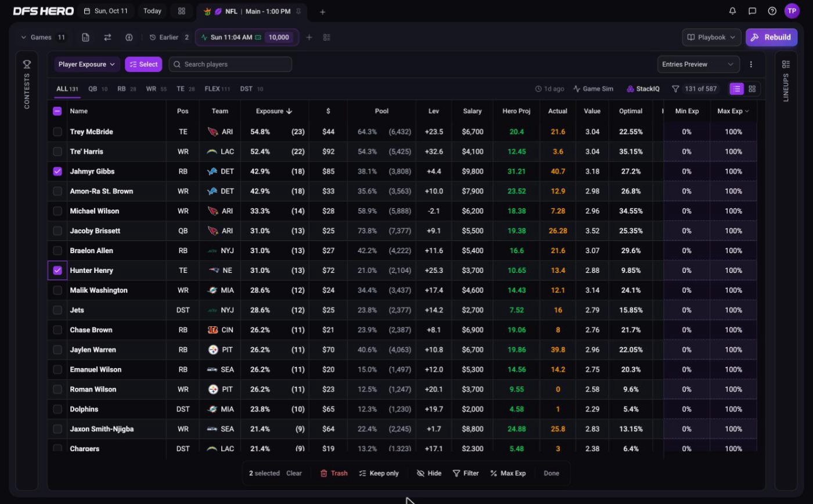
Task: Switch to list view layout
Action: 736,89
